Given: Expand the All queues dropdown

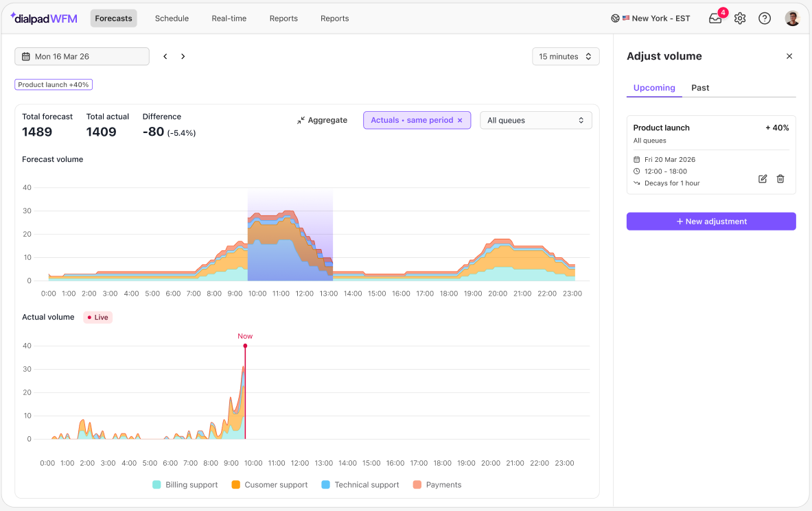Looking at the screenshot, I should pos(536,120).
